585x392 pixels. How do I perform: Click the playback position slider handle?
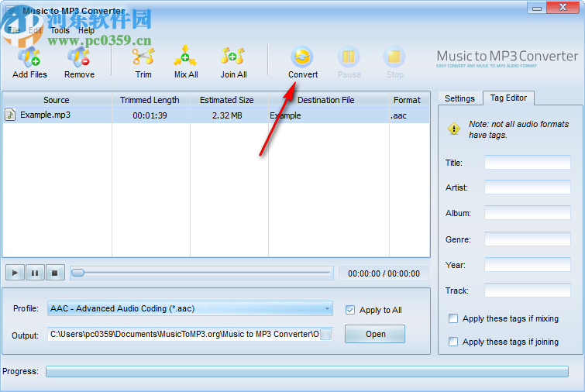point(77,273)
